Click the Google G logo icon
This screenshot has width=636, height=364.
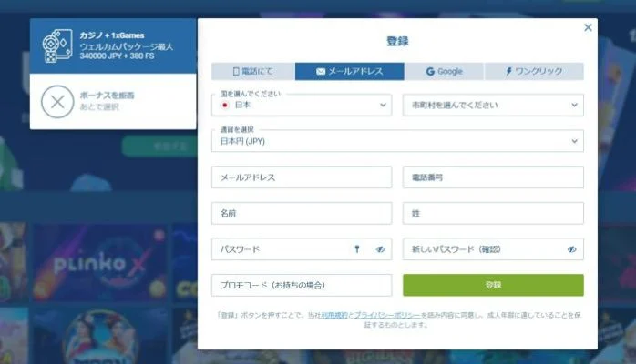click(430, 71)
